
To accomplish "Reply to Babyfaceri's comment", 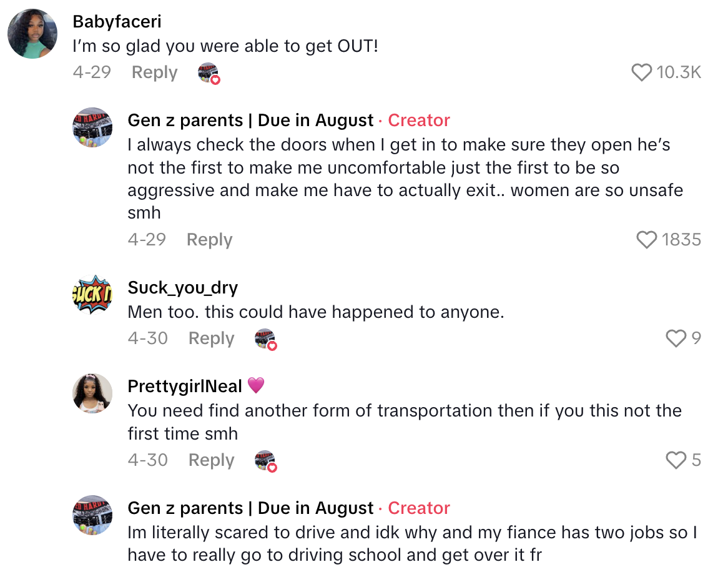I will click(x=154, y=72).
